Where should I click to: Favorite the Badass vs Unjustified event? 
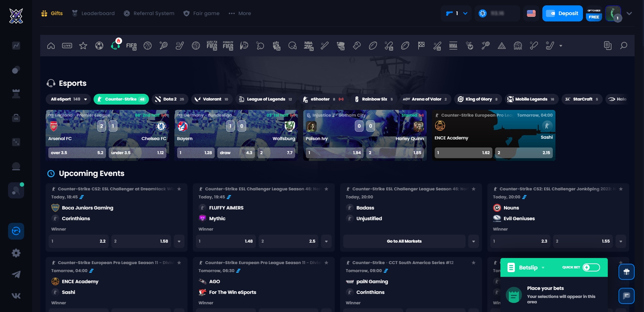474,189
